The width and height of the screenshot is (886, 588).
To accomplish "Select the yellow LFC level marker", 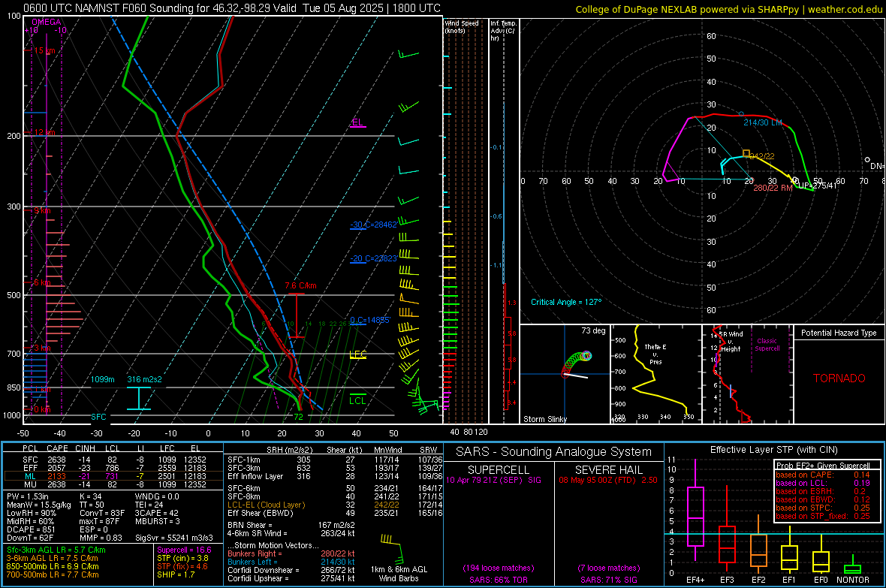I will click(357, 354).
